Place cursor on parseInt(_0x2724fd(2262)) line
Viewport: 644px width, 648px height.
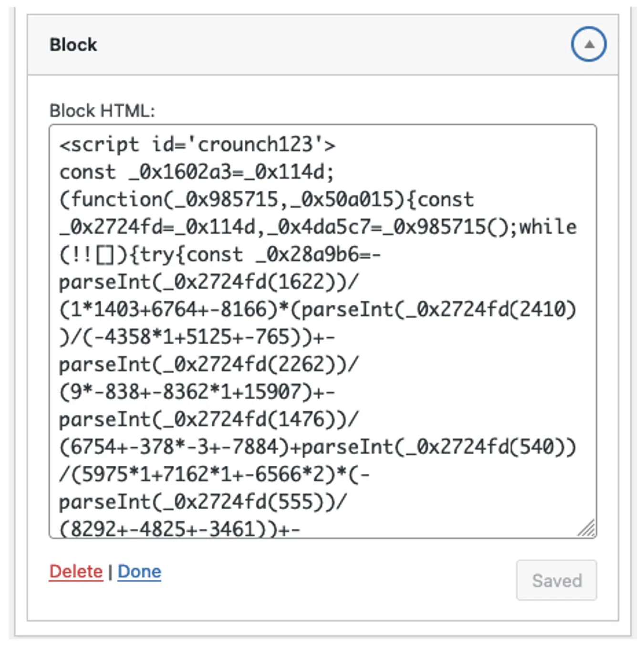(x=208, y=365)
